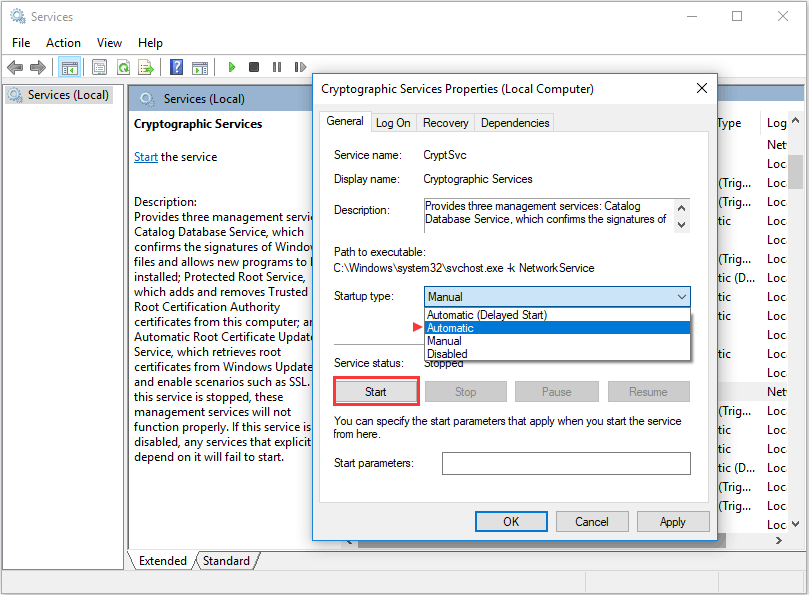Toggle the Show/Hide Console Tree icon
This screenshot has width=809, height=595.
pyautogui.click(x=69, y=67)
